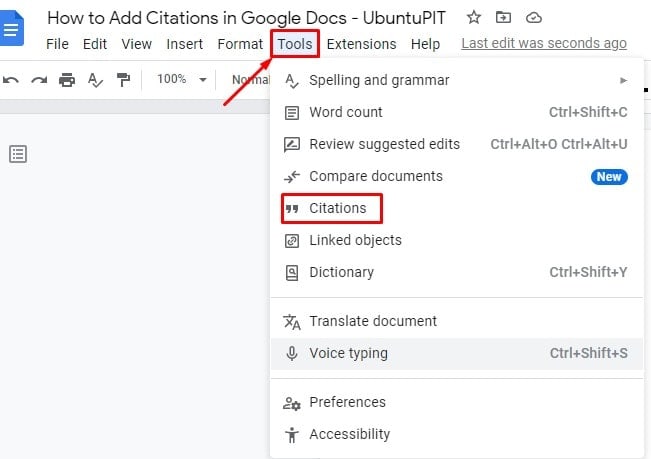
Task: Check the cloud save status icon
Action: click(534, 18)
